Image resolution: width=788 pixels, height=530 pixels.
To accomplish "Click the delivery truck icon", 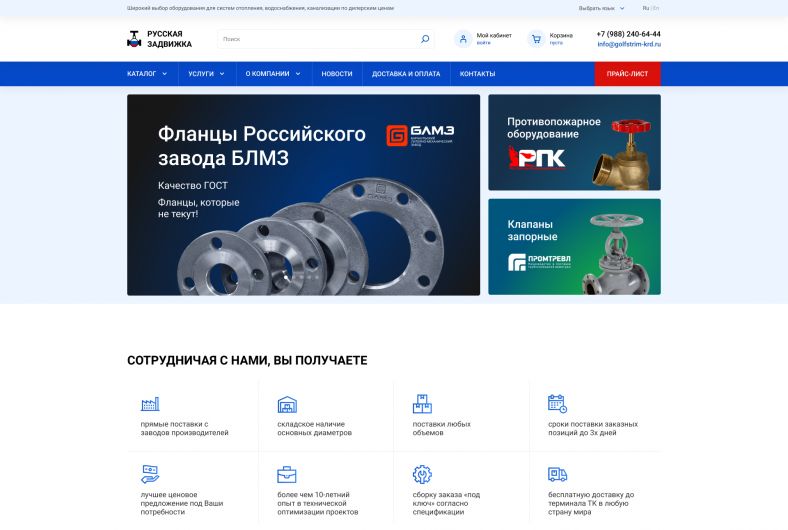I will point(557,474).
